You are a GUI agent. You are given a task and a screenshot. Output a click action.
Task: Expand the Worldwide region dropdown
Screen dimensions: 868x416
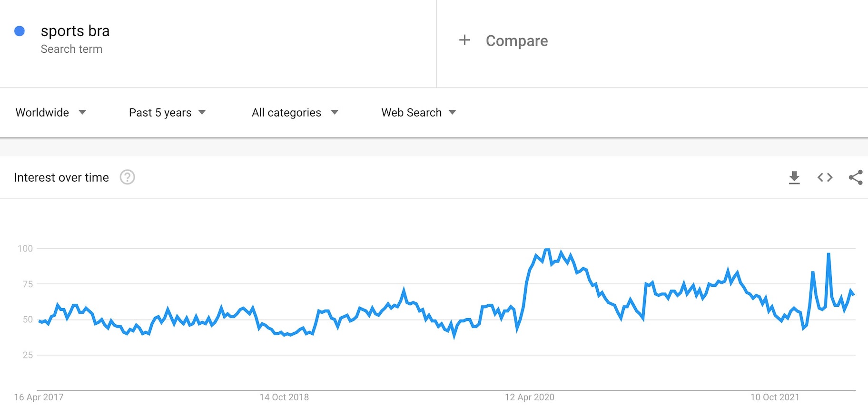[x=51, y=113]
